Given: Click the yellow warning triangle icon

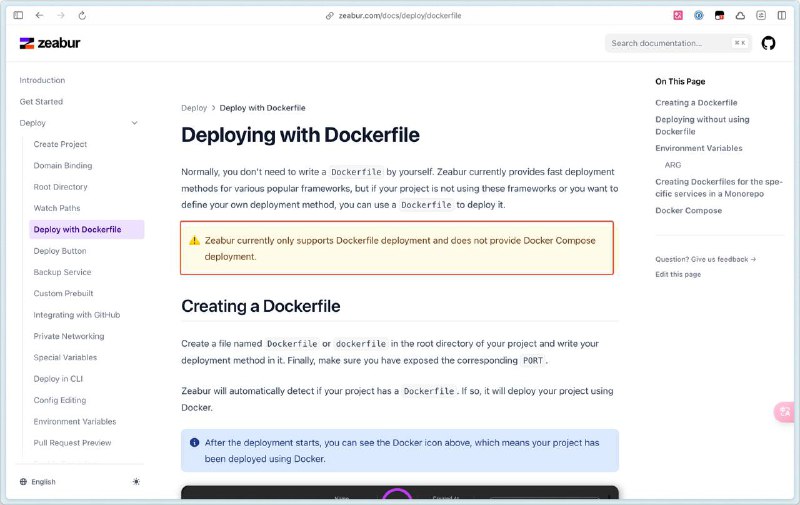Looking at the screenshot, I should [194, 241].
